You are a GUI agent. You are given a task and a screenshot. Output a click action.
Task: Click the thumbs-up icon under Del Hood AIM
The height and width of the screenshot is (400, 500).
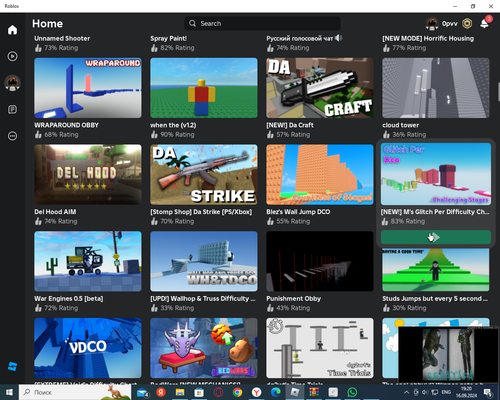pyautogui.click(x=38, y=221)
